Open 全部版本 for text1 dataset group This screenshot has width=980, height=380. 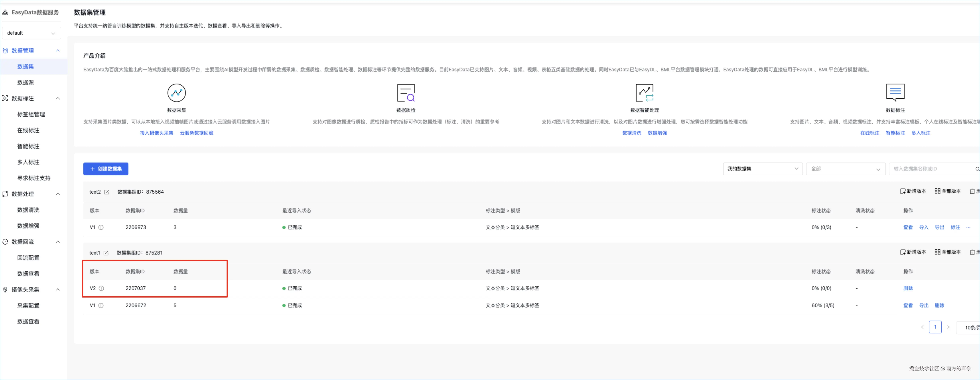[948, 252]
